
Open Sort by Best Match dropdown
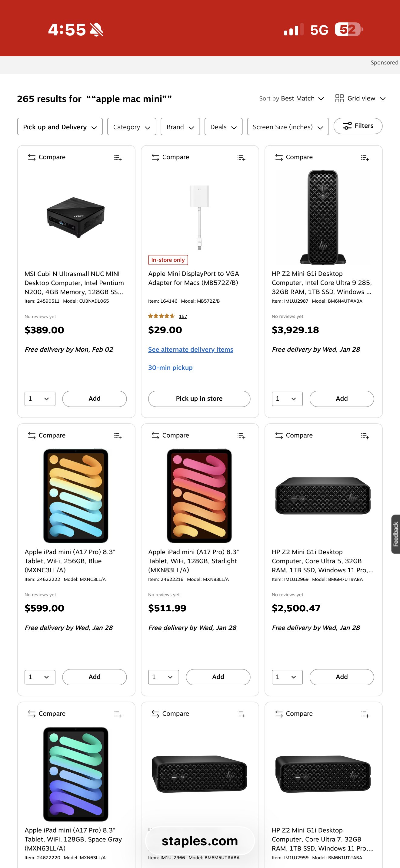[292, 98]
